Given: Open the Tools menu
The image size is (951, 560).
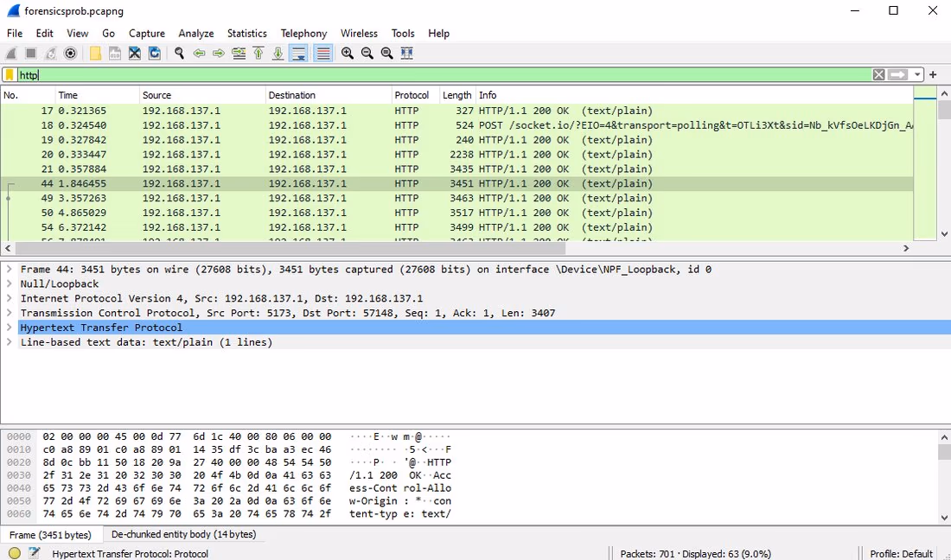Looking at the screenshot, I should [403, 34].
